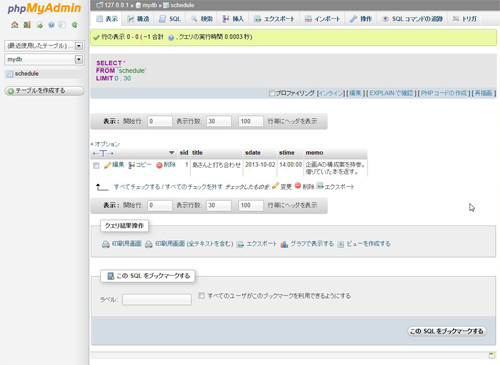Click the blue help icon in the success message
The height and width of the screenshot is (365, 500).
coord(171,38)
